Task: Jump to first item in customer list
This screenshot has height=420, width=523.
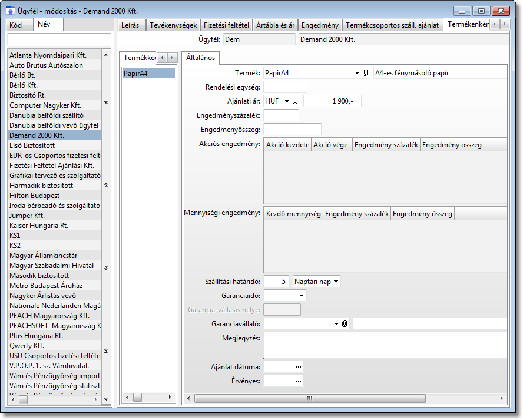Action: coord(106,102)
